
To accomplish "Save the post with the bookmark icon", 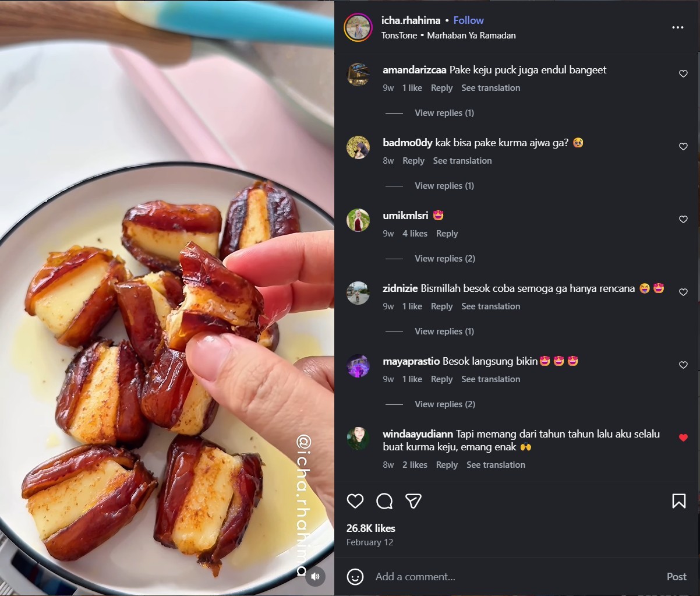I will click(678, 500).
